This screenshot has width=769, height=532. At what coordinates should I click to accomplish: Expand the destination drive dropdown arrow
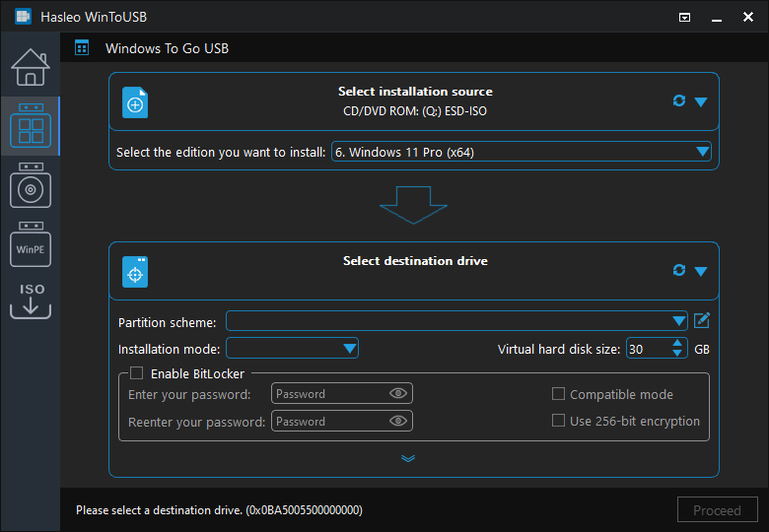[701, 271]
